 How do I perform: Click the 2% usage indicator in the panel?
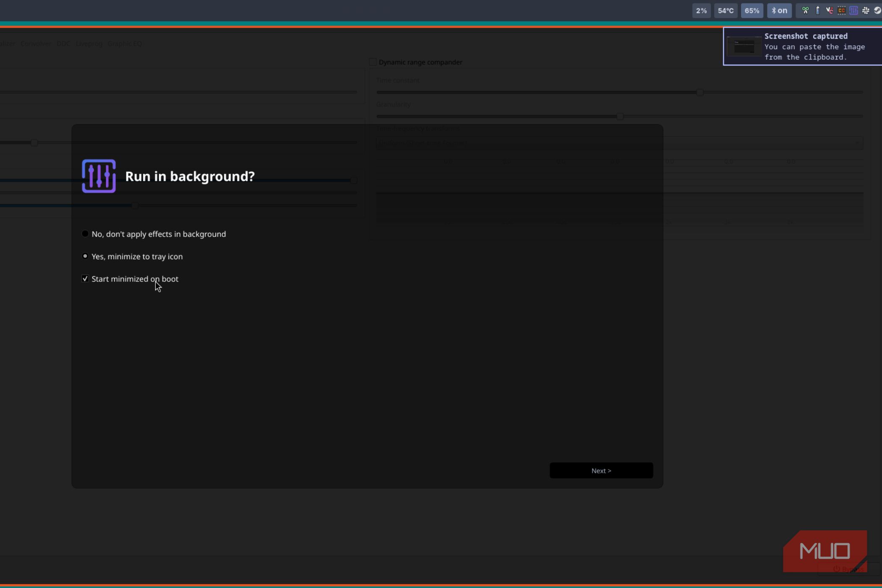701,10
